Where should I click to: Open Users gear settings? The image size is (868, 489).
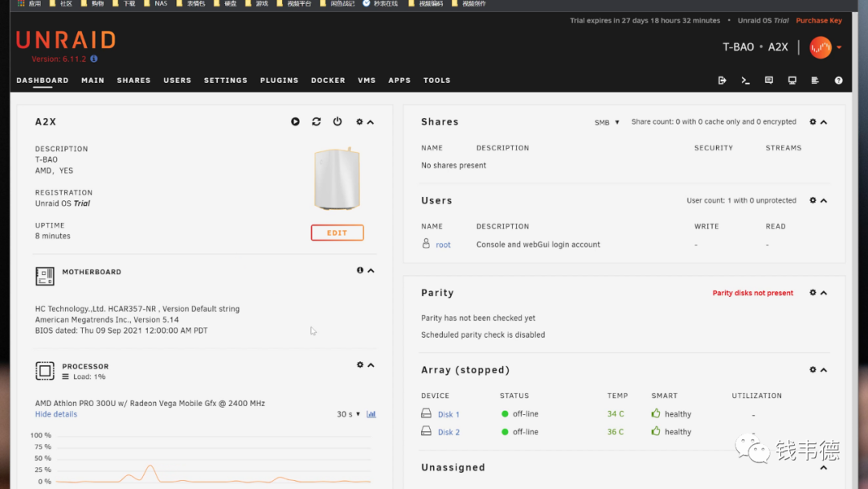point(813,200)
